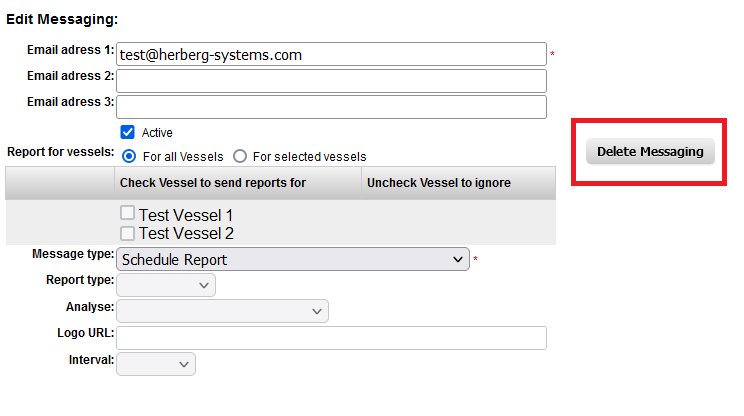
Task: Select the For selected vessels option
Action: pyautogui.click(x=240, y=157)
